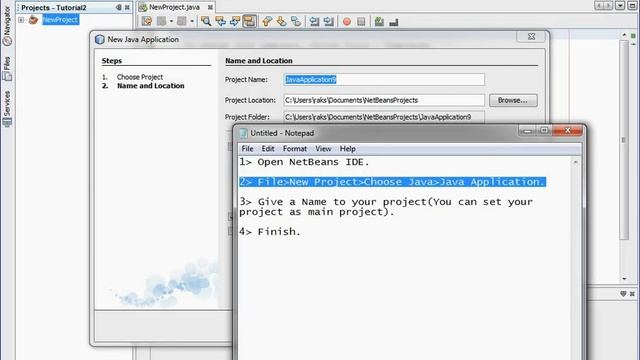Viewport: 640px width, 360px height.
Task: Click the Find Selection magnifier icon
Action: point(206,21)
